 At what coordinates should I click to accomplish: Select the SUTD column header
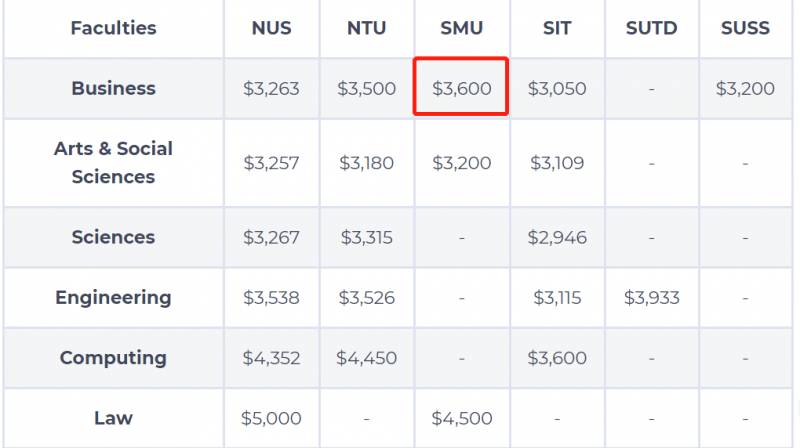tap(651, 28)
